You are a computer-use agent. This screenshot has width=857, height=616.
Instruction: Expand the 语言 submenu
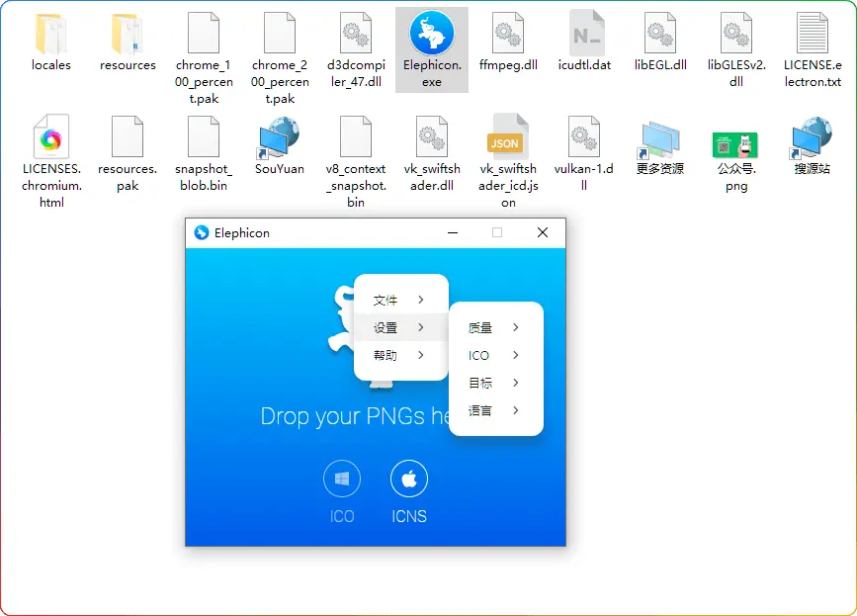tap(494, 410)
